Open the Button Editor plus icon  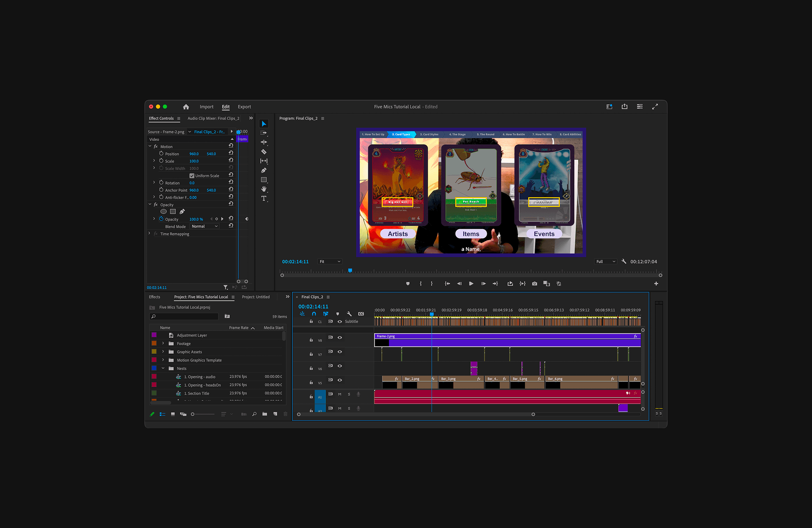click(x=656, y=283)
